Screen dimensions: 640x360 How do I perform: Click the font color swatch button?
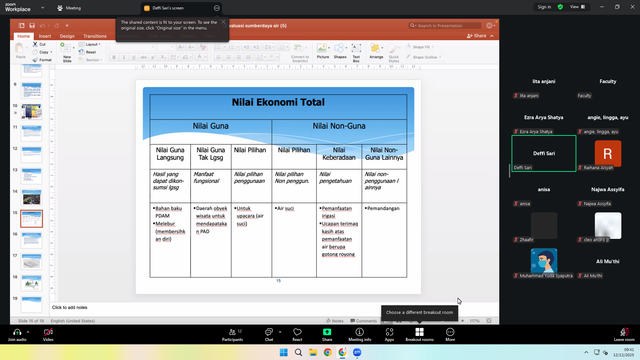click(199, 57)
